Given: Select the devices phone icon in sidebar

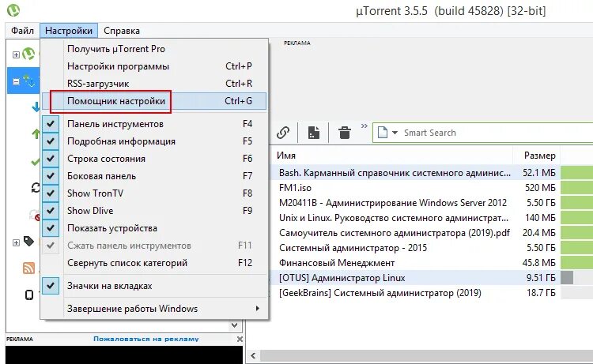Looking at the screenshot, I should coord(29,295).
